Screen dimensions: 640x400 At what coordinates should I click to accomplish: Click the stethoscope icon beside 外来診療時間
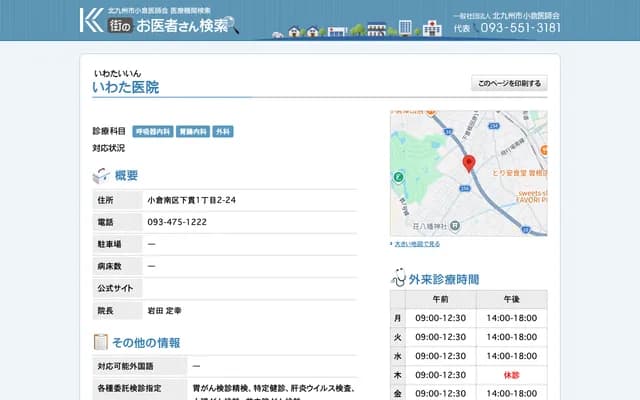399,278
